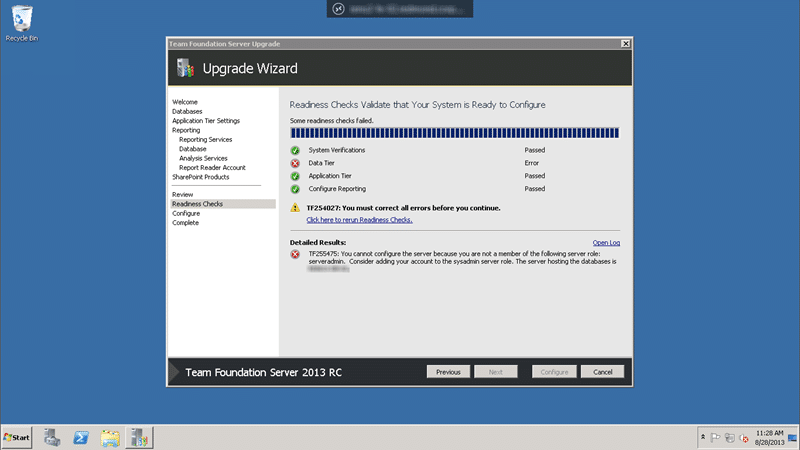The height and width of the screenshot is (450, 800).
Task: Select Application Tier Settings in the sidebar
Action: click(206, 121)
